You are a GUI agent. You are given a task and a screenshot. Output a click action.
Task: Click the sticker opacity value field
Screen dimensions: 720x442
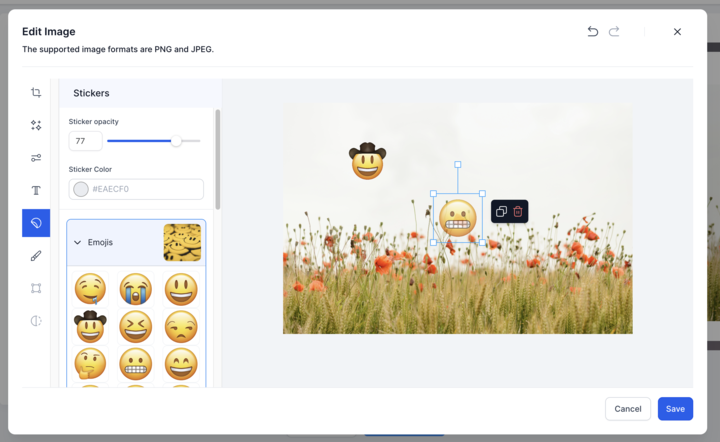point(85,141)
